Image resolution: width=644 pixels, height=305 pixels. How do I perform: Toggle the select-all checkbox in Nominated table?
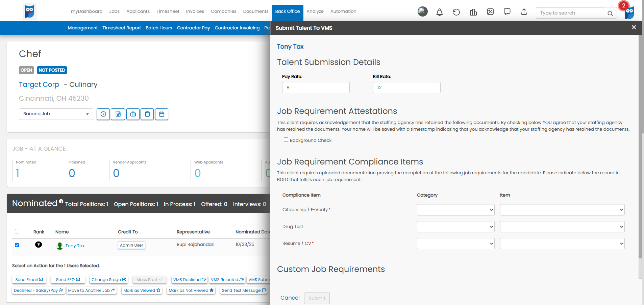tap(17, 231)
